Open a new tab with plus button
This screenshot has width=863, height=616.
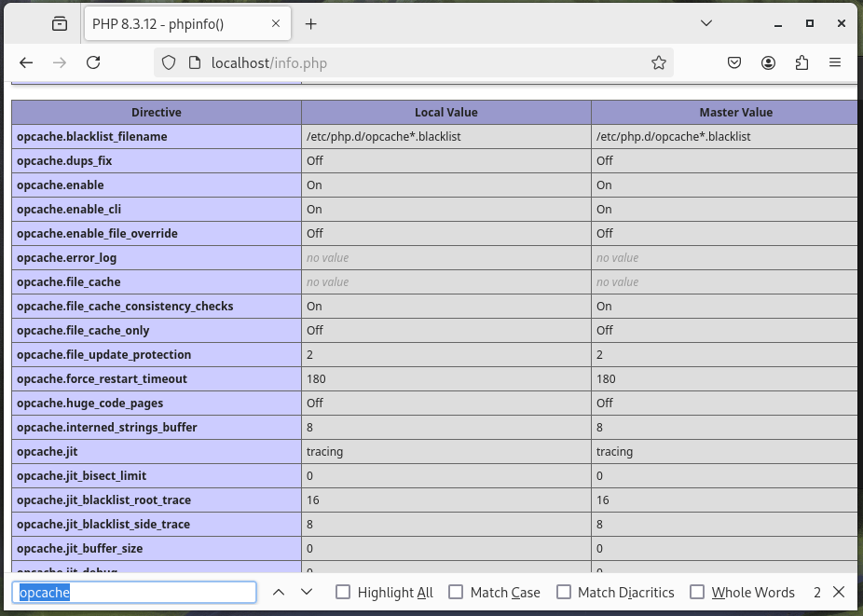tap(311, 24)
